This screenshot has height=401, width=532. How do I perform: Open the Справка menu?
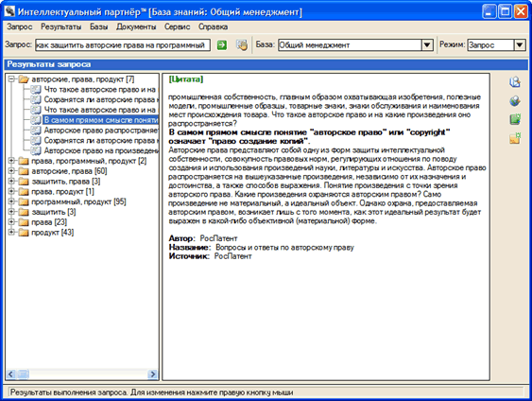(x=213, y=26)
